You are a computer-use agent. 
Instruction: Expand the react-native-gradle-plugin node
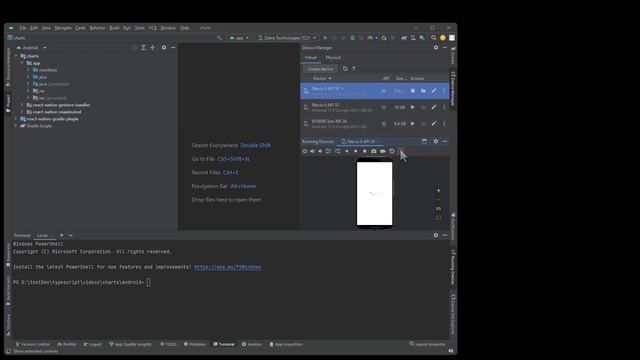click(x=16, y=119)
